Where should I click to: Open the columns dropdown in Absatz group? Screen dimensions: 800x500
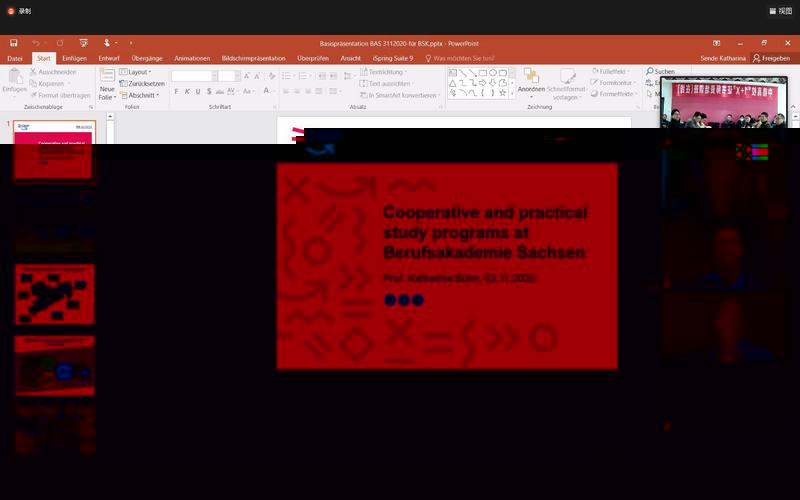pos(334,91)
